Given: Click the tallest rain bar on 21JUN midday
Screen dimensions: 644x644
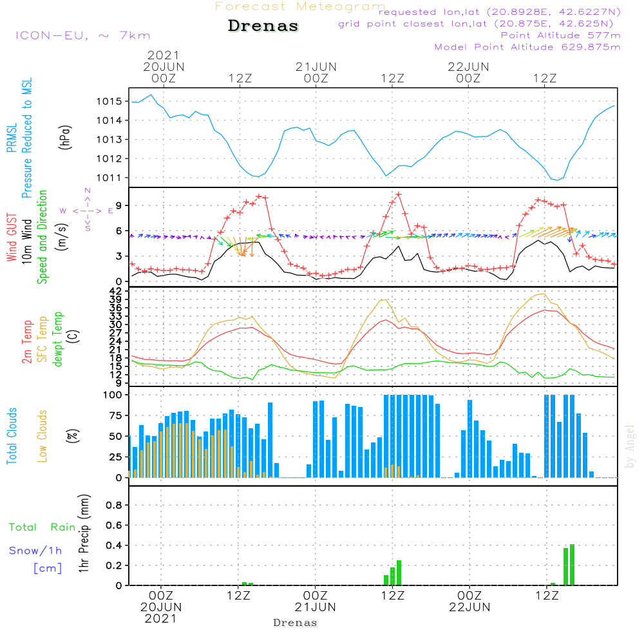Looking at the screenshot, I should 399,573.
